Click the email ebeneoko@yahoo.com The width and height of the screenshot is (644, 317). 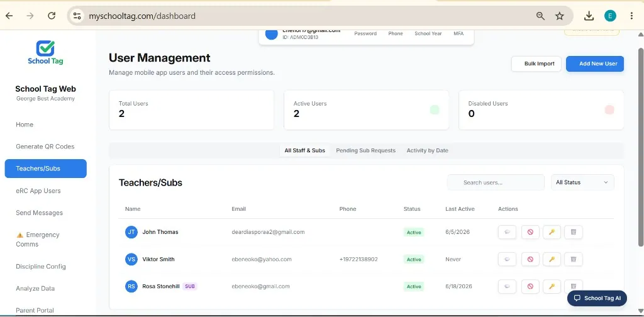click(x=262, y=259)
